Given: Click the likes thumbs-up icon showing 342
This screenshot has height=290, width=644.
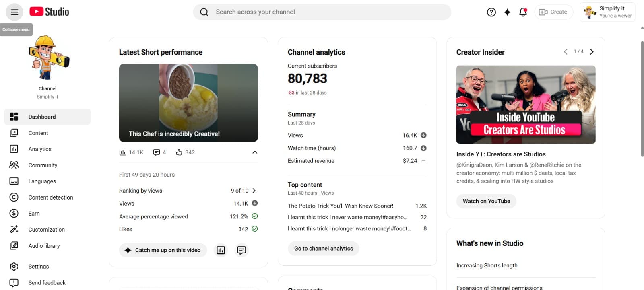Looking at the screenshot, I should 179,152.
